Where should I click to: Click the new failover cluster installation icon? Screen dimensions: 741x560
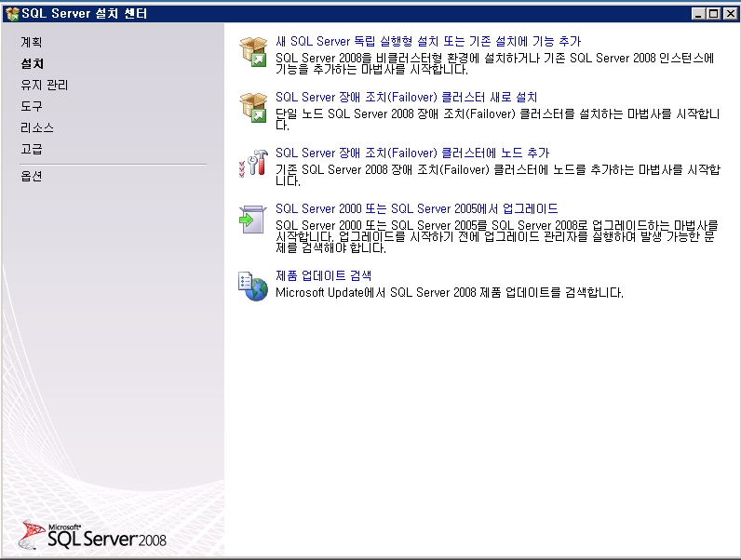(254, 108)
